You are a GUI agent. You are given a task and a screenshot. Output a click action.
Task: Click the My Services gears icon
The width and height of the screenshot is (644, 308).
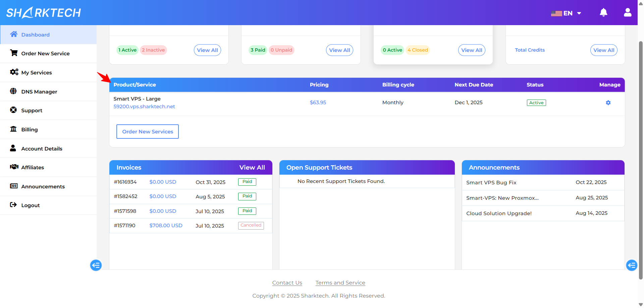[14, 72]
